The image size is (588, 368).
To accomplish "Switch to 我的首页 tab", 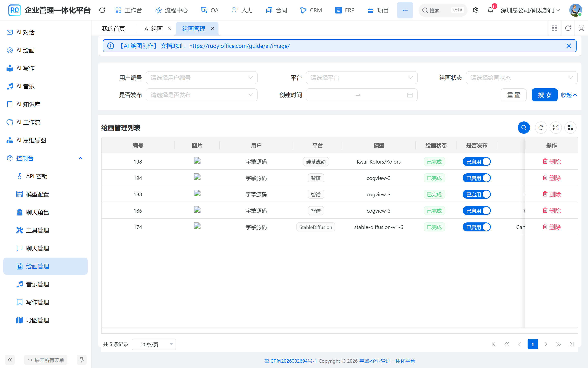I will (114, 29).
